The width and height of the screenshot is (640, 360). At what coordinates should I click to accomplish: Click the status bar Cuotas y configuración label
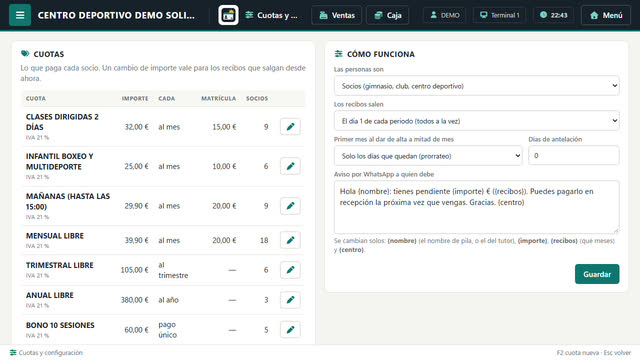(51, 353)
